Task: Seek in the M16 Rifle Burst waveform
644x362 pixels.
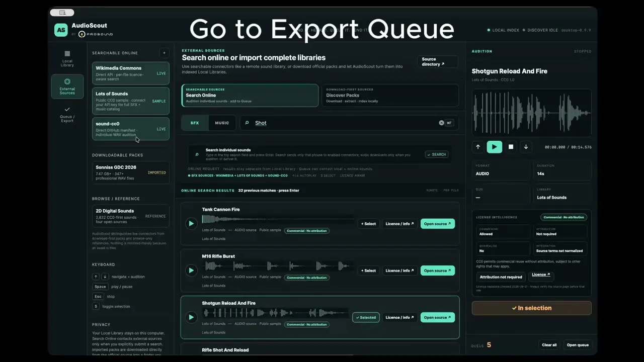Action: (x=277, y=265)
